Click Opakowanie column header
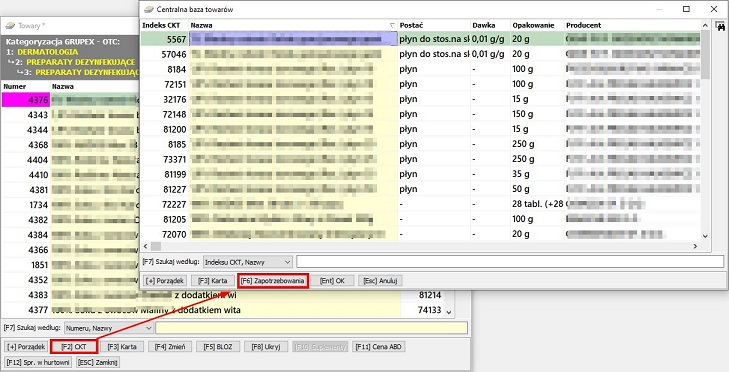 tap(537, 25)
